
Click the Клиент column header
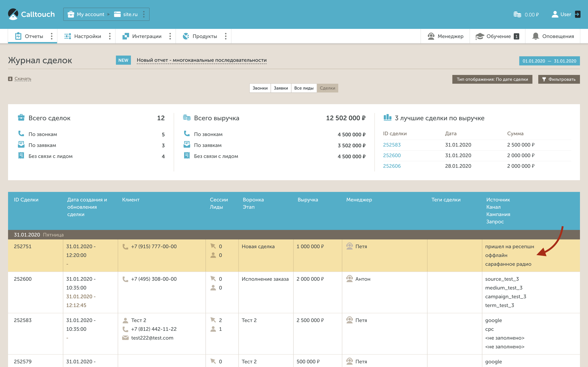tap(131, 200)
